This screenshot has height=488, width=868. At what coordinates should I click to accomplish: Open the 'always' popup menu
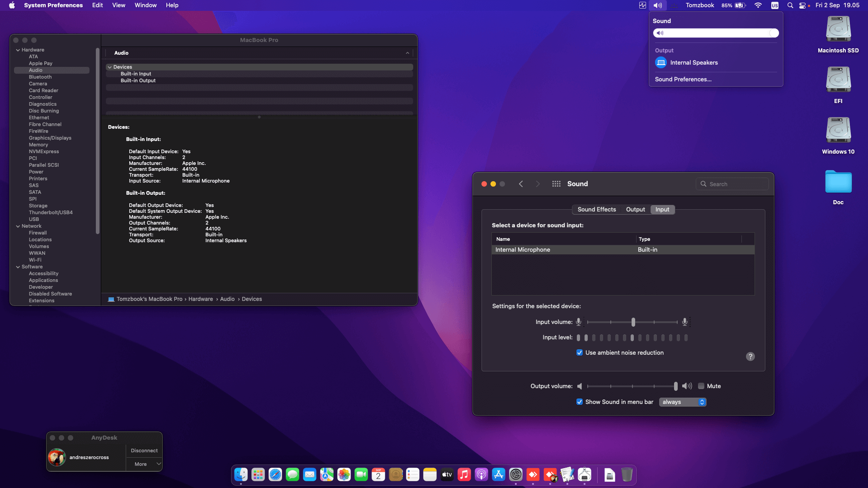pyautogui.click(x=683, y=402)
